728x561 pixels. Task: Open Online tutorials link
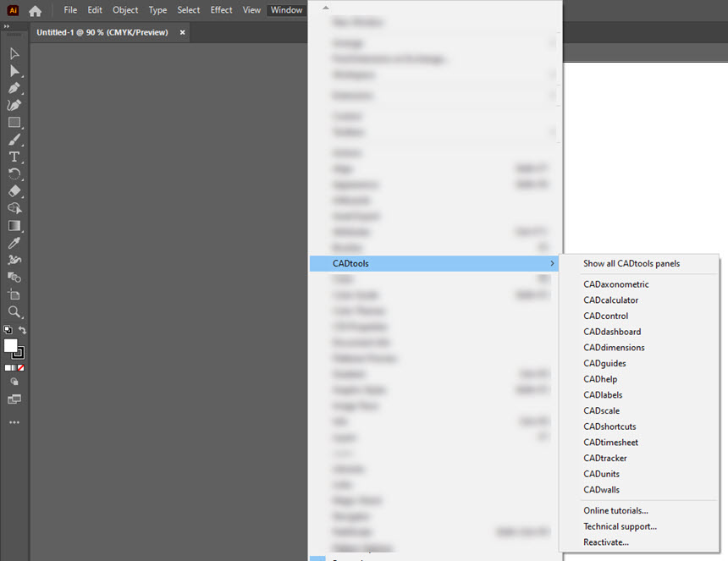[616, 510]
